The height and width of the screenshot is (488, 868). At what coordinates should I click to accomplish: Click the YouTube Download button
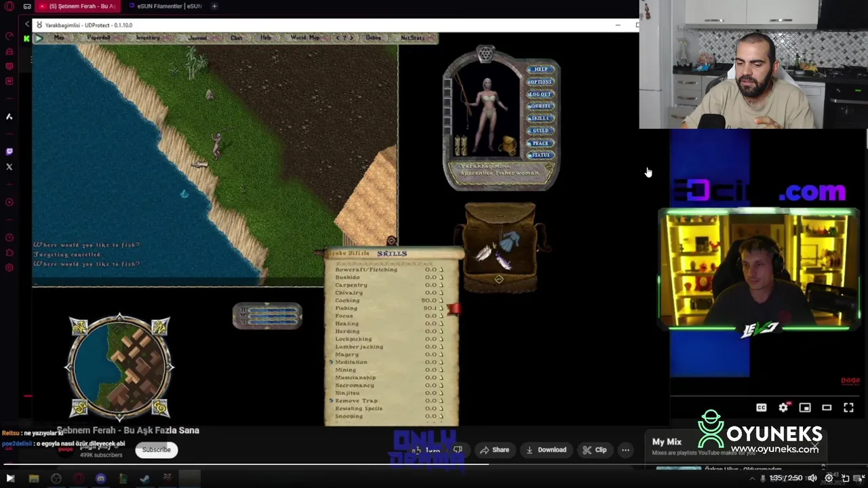click(546, 449)
